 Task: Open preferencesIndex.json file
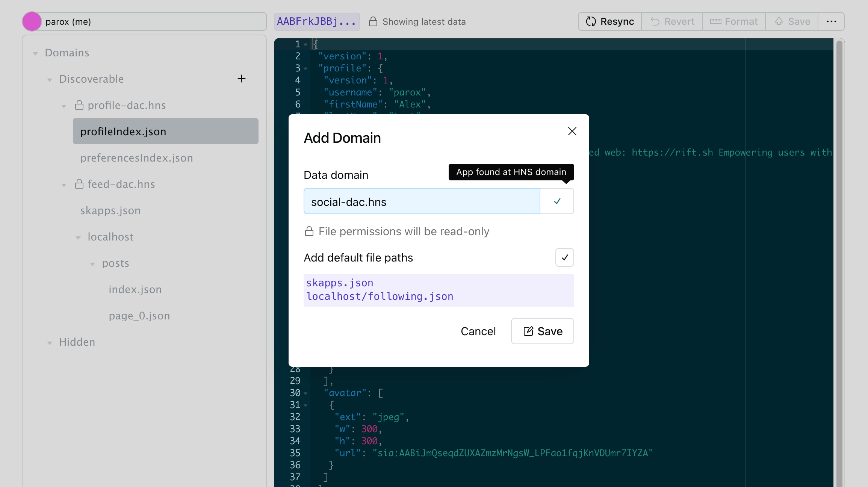136,158
